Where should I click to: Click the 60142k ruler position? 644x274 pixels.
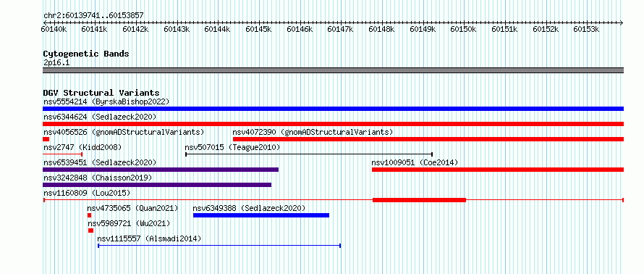[135, 29]
